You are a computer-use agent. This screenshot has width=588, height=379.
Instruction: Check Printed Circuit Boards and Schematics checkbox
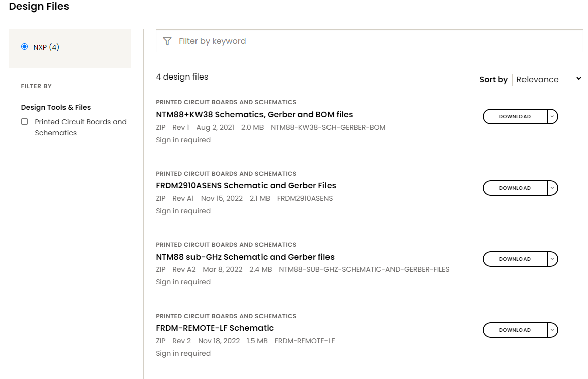(x=24, y=122)
